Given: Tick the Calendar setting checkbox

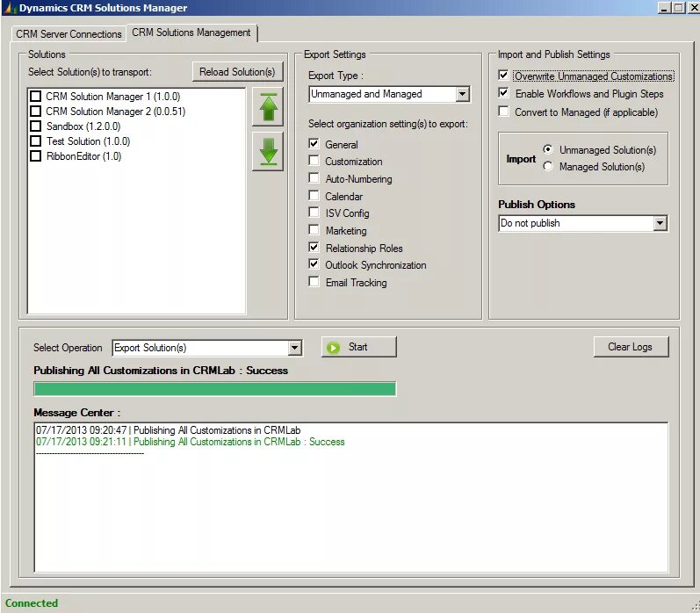Looking at the screenshot, I should [314, 196].
